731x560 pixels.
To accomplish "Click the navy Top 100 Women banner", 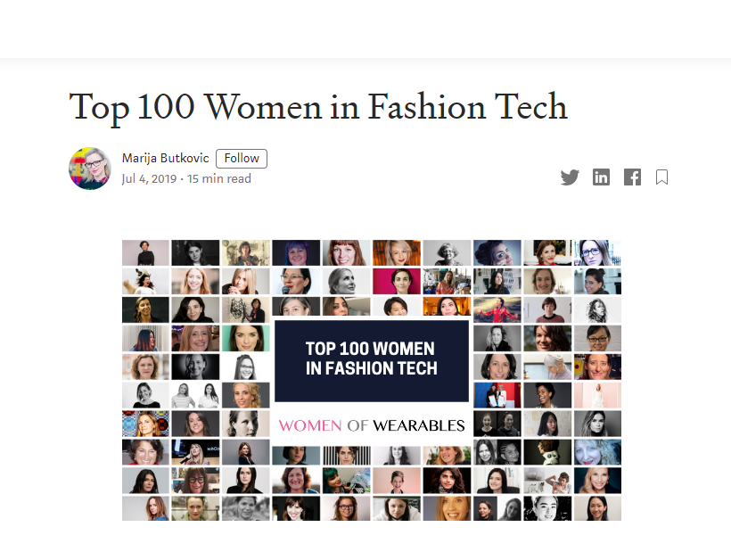I will click(371, 359).
